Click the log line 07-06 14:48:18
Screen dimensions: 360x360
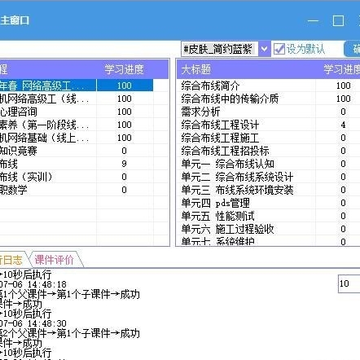(33, 284)
